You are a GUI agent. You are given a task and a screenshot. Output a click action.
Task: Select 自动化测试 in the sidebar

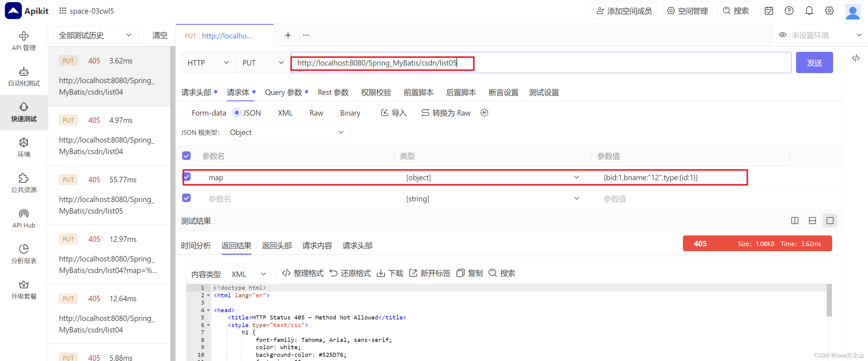24,77
